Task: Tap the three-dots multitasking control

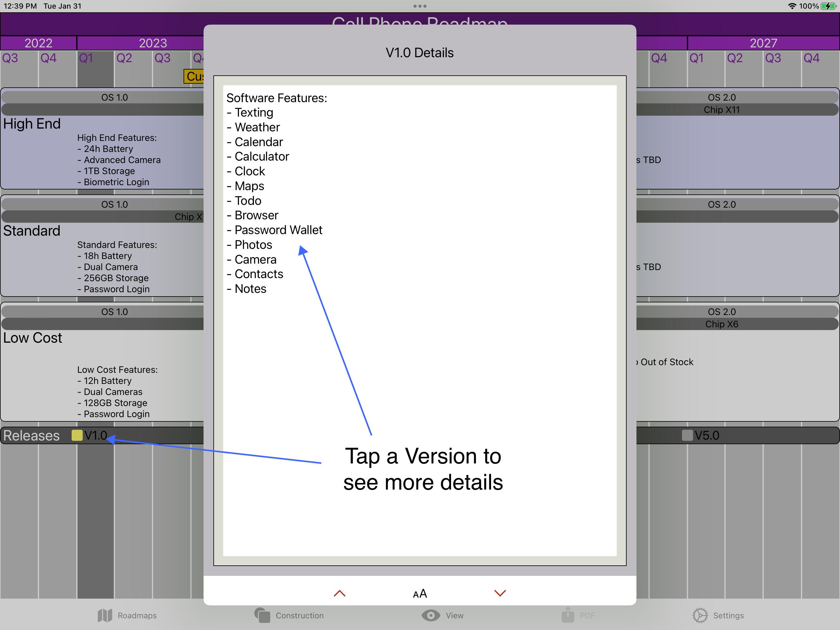Action: click(x=420, y=6)
